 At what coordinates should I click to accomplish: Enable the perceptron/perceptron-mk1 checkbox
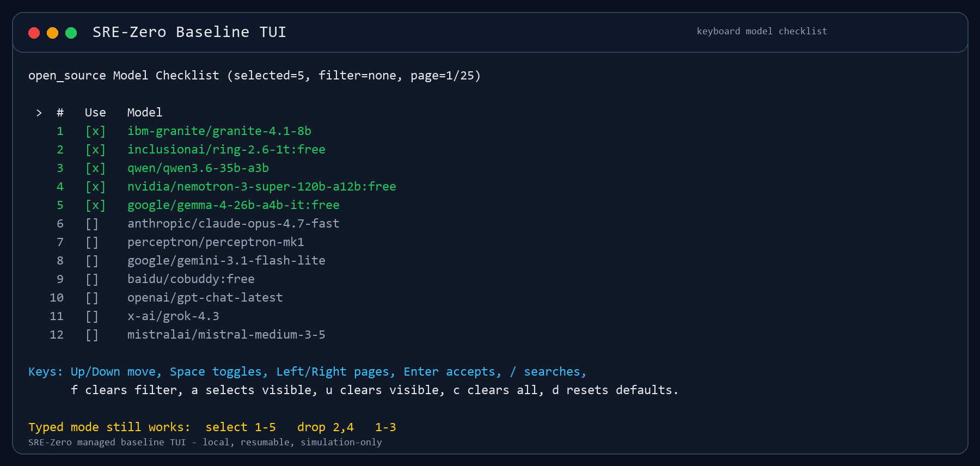coord(92,242)
